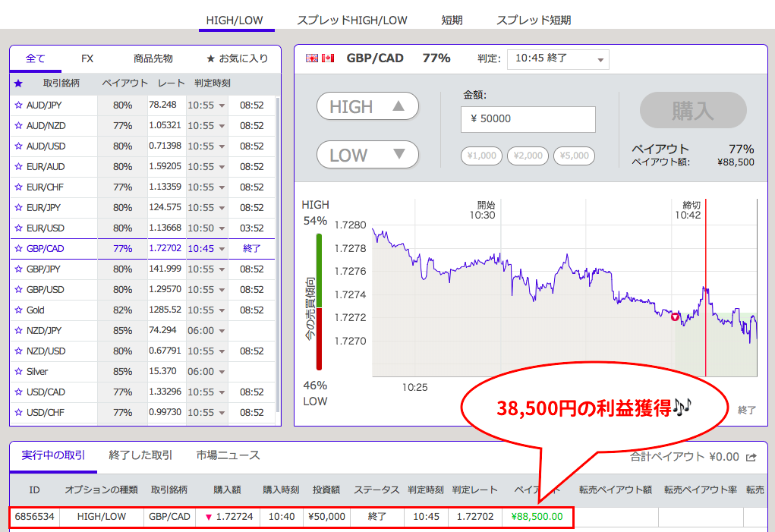Expand NZD/JPY 06:00 expiry dropdown
Image resolution: width=775 pixels, height=532 pixels.
coord(206,331)
